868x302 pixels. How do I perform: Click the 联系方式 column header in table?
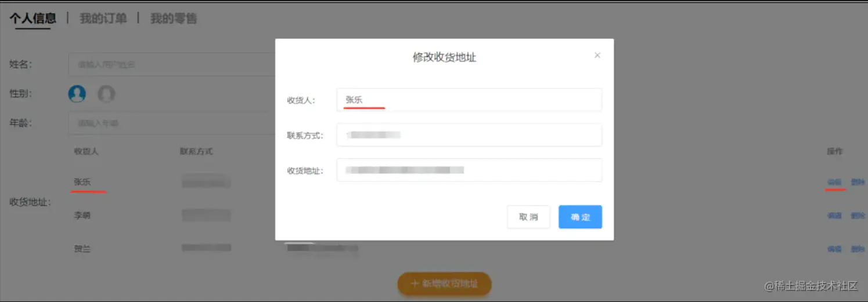[x=196, y=151]
